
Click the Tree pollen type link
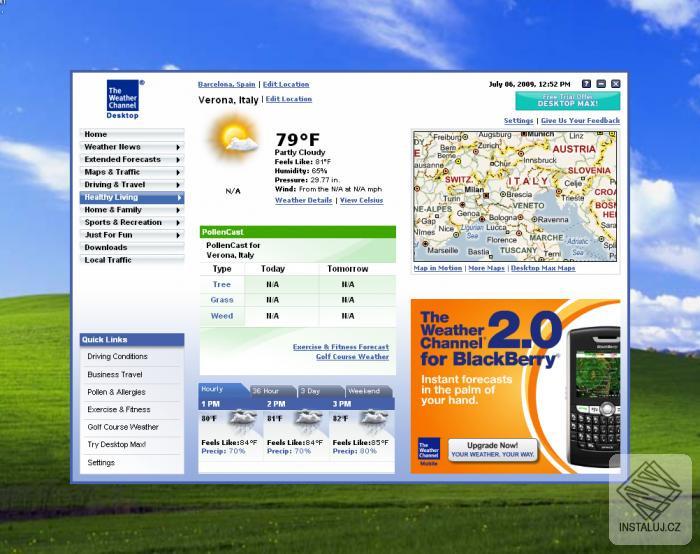(222, 284)
